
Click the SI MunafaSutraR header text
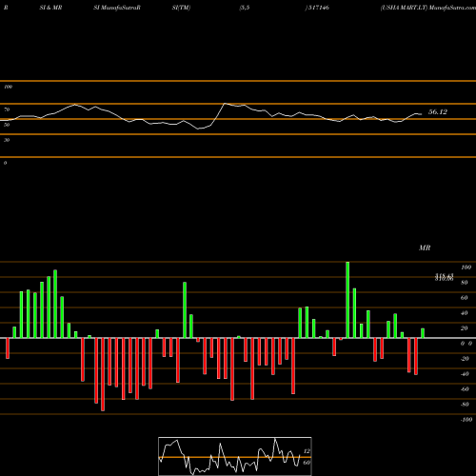(117, 8)
